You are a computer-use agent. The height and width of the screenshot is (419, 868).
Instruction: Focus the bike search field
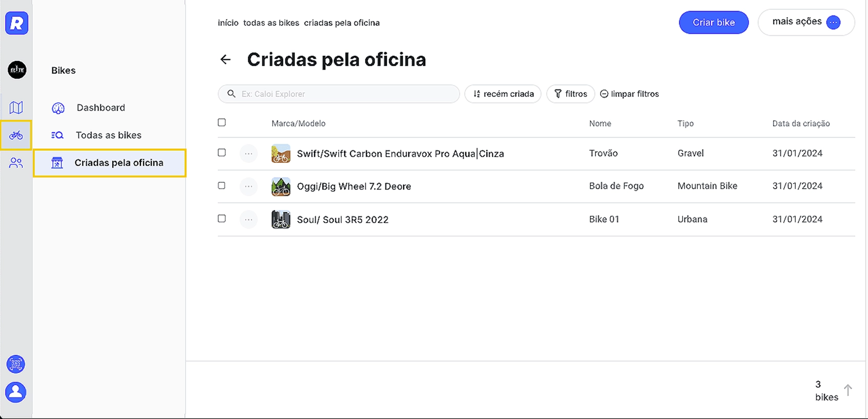(x=339, y=94)
